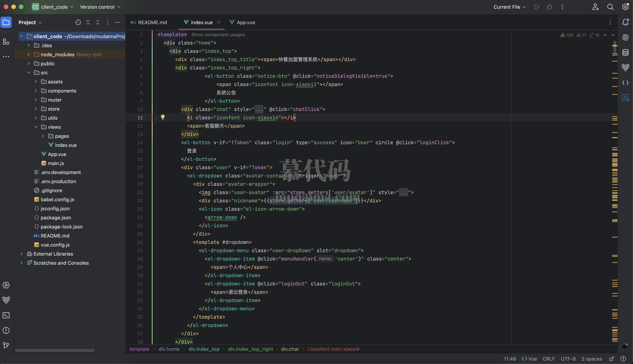Viewport: 633px width, 364px height.
Task: Open the Terminal tool window
Action: [6, 315]
